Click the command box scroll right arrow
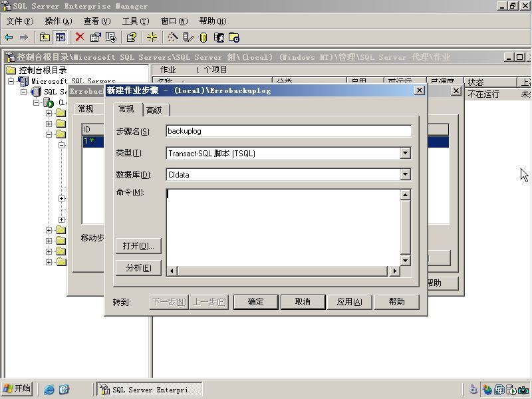This screenshot has width=532, height=399. [394, 271]
